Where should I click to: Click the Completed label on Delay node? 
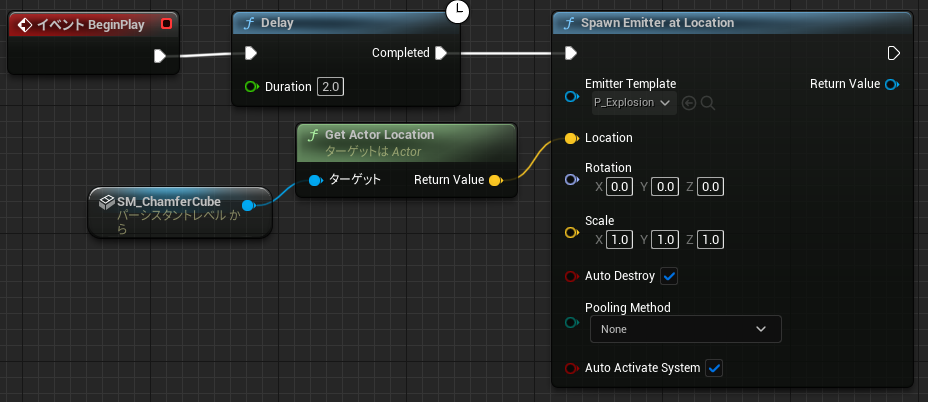pos(401,53)
